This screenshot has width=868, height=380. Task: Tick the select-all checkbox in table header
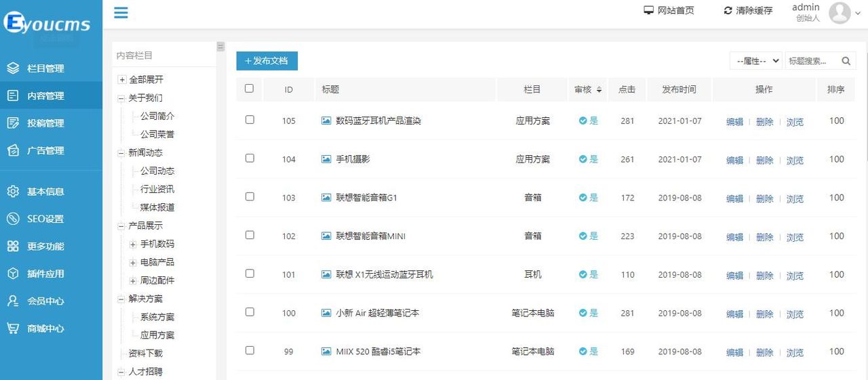[x=249, y=88]
